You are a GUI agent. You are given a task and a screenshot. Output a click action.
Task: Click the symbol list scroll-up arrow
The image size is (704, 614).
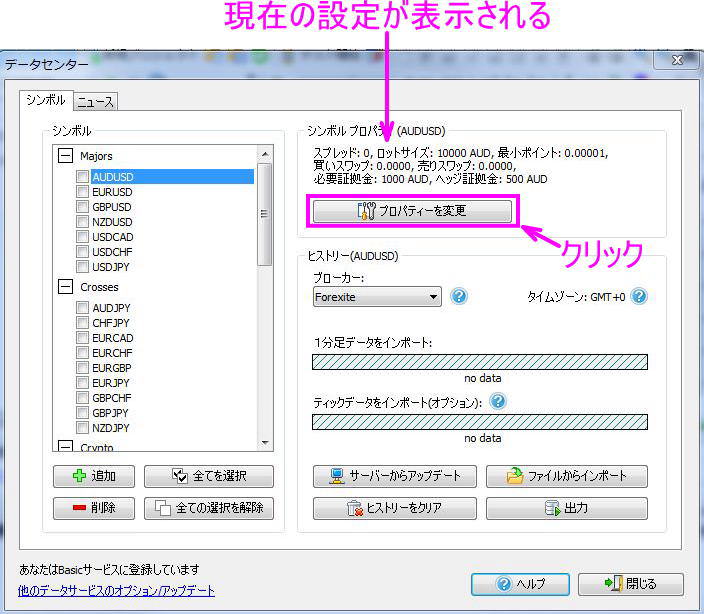265,154
